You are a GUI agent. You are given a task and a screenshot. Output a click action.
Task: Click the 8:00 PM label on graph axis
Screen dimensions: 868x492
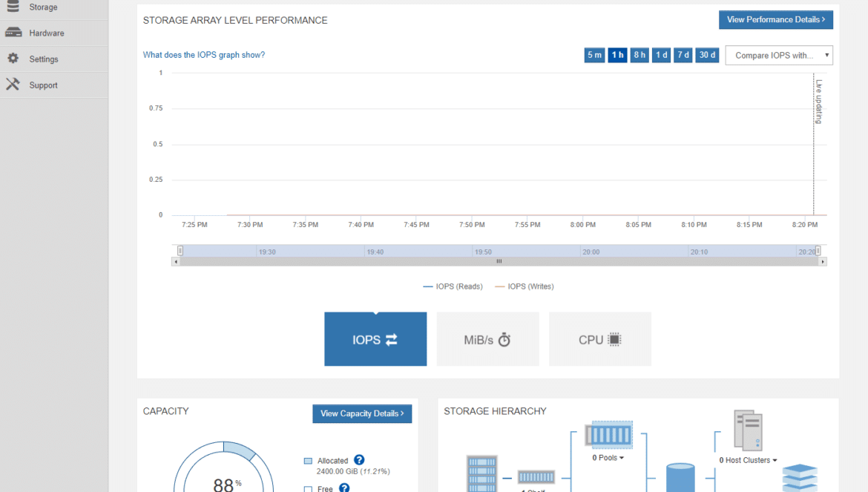(x=583, y=225)
